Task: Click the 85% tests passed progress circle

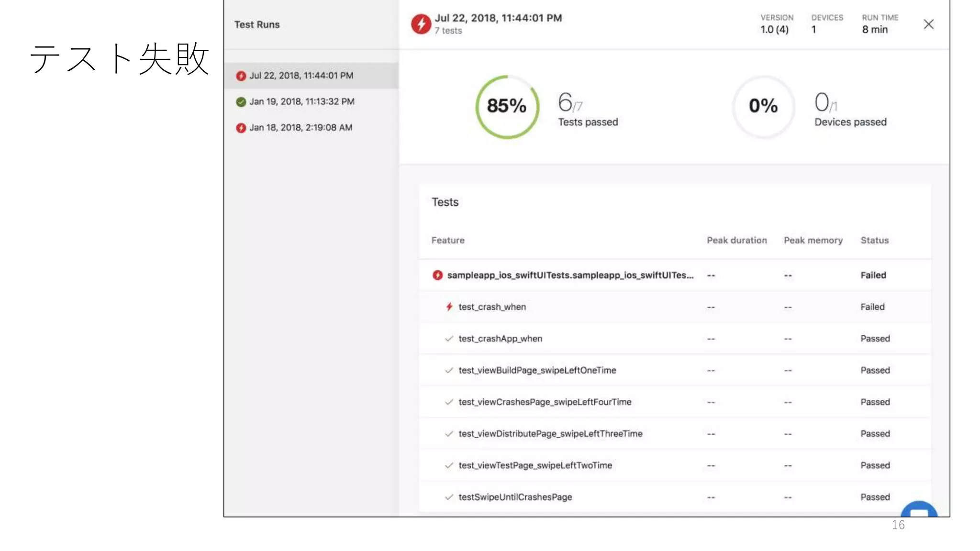Action: (x=507, y=106)
